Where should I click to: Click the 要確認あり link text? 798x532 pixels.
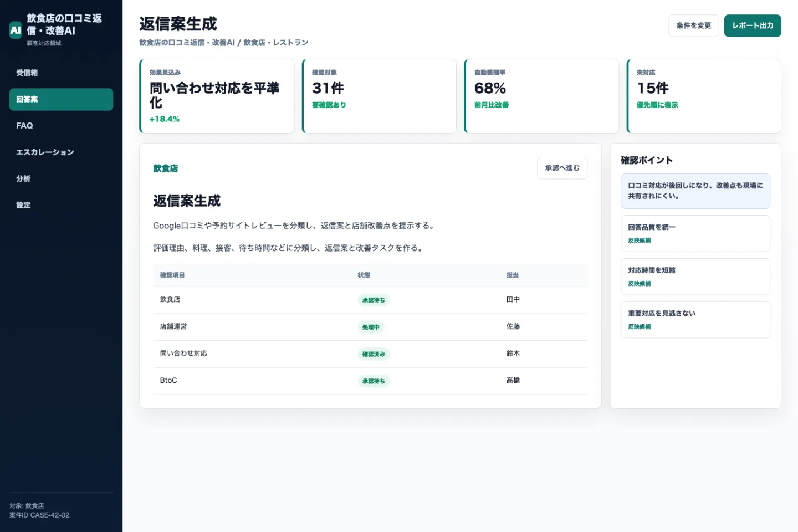(x=329, y=105)
